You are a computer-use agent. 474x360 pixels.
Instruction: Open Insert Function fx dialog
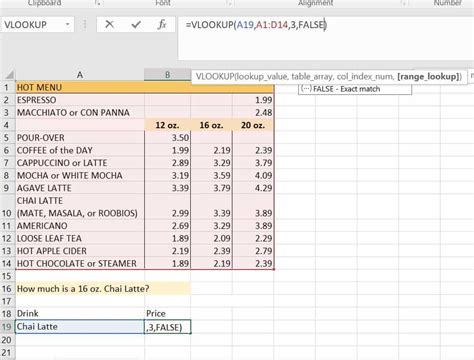162,24
